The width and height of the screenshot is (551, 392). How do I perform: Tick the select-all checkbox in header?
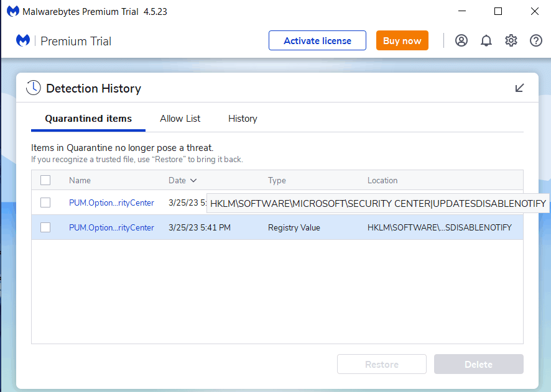[x=45, y=180]
